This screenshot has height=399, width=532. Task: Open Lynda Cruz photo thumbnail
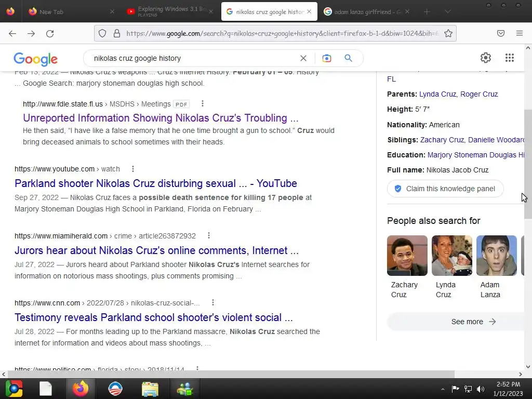click(x=451, y=256)
